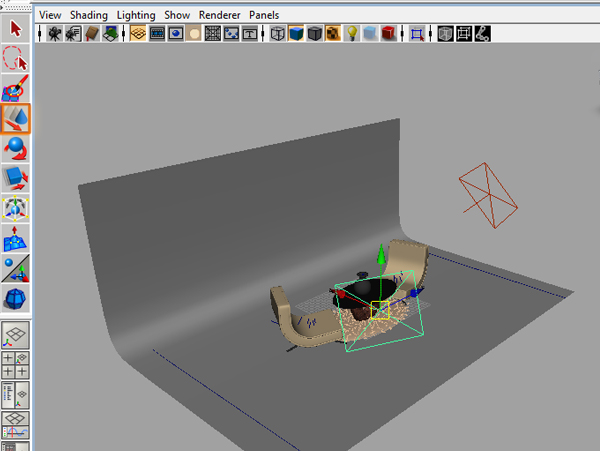
Task: Open the Lighting menu
Action: click(136, 15)
